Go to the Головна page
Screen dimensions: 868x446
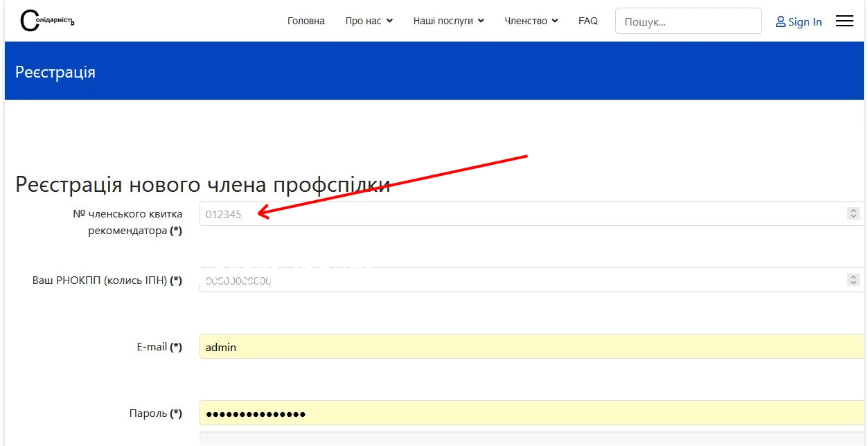tap(306, 21)
